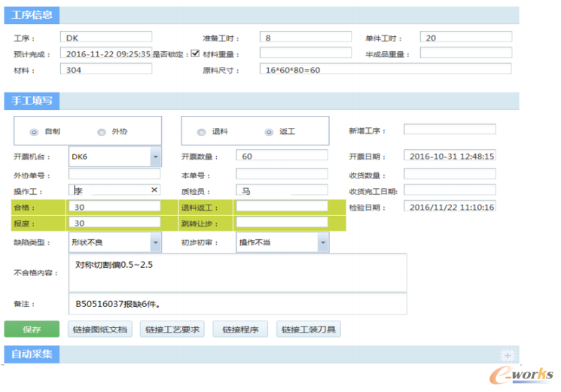Viewport: 561px width, 392px height.
Task: Open the 初步初审 dropdown arrow
Action: tap(322, 242)
